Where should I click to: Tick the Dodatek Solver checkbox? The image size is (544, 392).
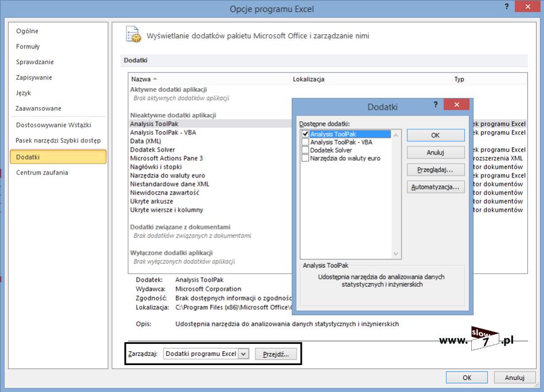tap(305, 150)
